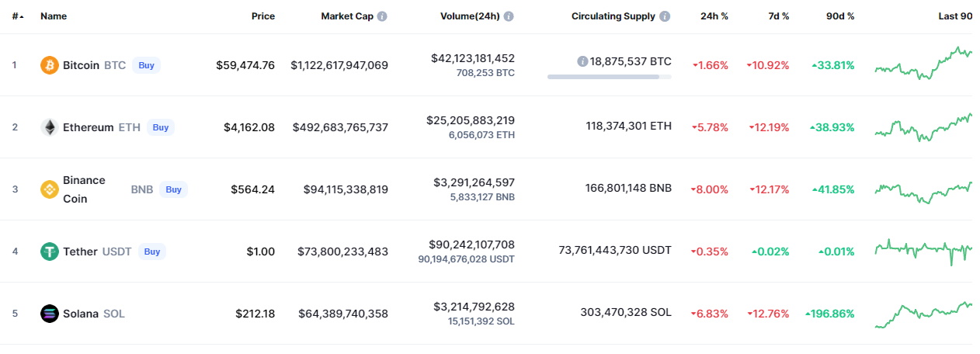The height and width of the screenshot is (354, 980).
Task: Click the Binance Coin logo icon
Action: tap(50, 189)
